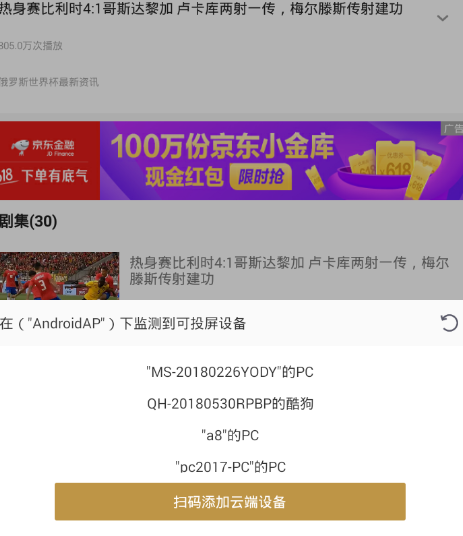This screenshot has height=536, width=463.
Task: Choose the "a8"的PC device
Action: [x=230, y=436]
